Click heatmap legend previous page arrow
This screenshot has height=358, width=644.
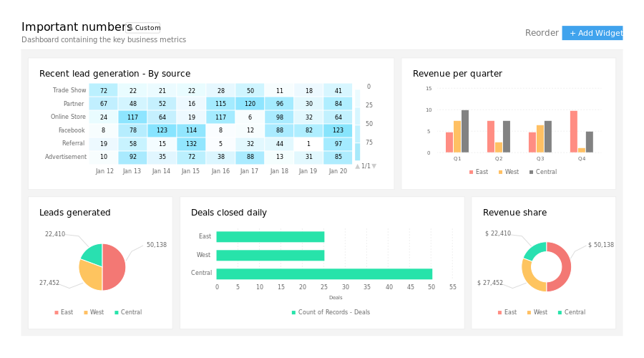[x=358, y=166]
